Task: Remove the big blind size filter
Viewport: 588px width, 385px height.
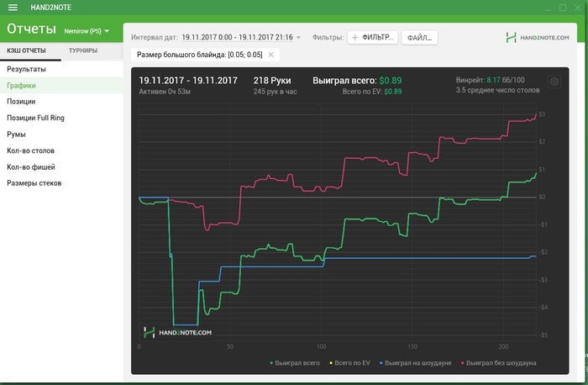Action: click(270, 55)
